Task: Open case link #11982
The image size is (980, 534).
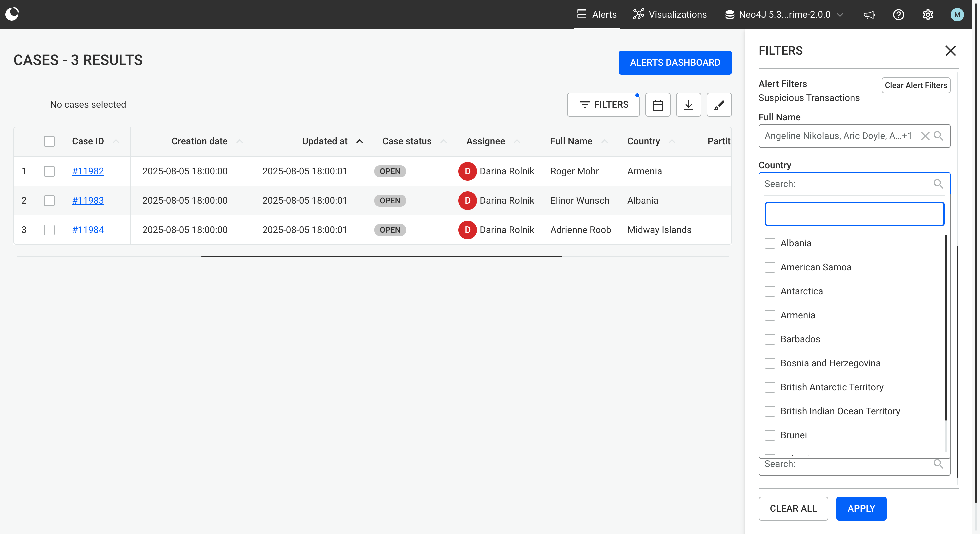Action: pyautogui.click(x=88, y=171)
